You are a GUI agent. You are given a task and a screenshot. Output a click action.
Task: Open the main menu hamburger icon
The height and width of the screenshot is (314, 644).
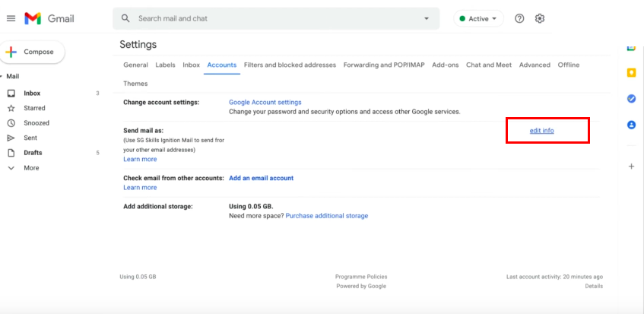(x=11, y=18)
